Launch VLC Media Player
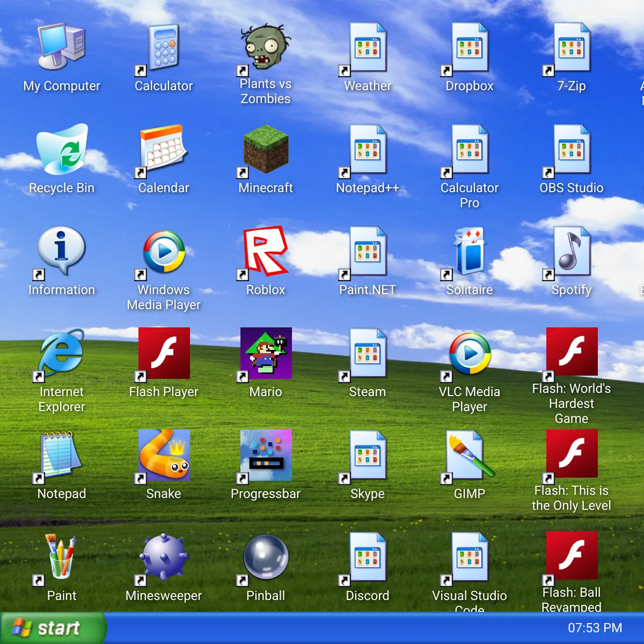The image size is (644, 644). 470,353
